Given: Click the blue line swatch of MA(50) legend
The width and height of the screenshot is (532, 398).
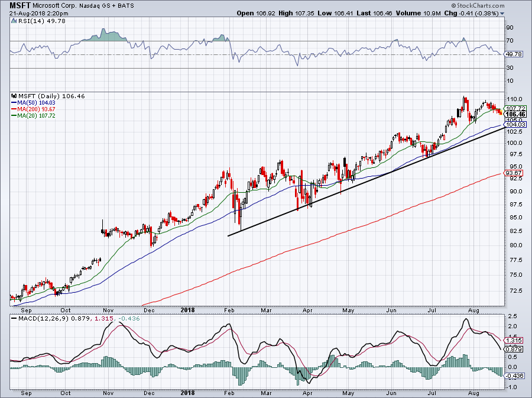Looking at the screenshot, I should [x=14, y=102].
